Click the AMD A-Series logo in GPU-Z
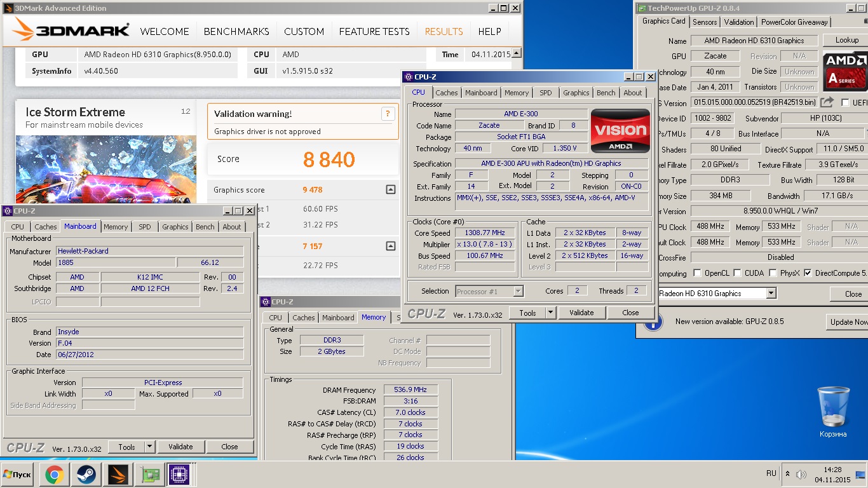 pos(845,71)
